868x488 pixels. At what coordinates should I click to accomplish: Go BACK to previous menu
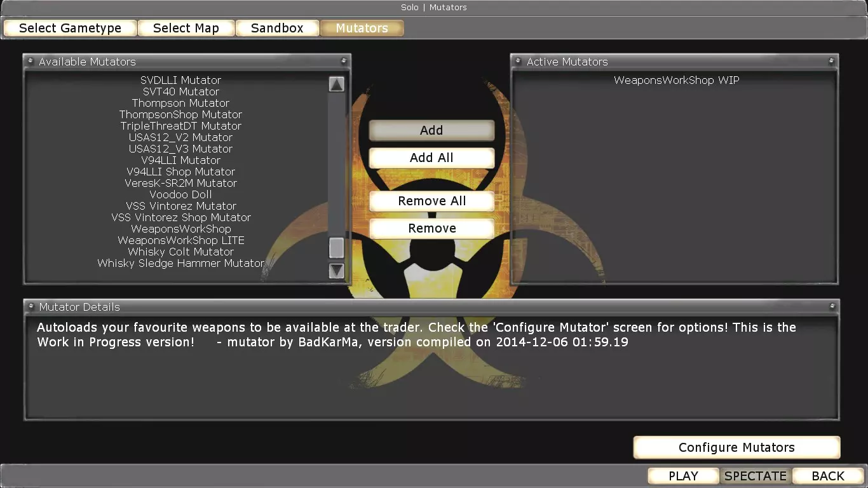click(x=828, y=476)
